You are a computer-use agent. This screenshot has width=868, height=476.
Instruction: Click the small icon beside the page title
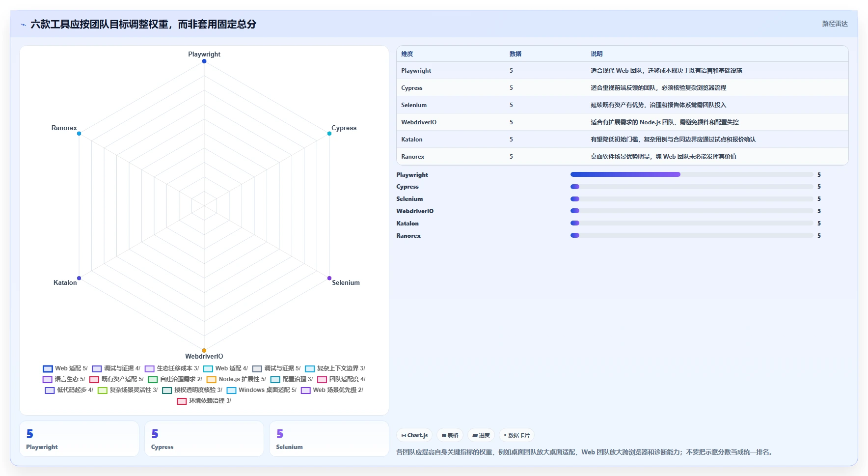23,25
